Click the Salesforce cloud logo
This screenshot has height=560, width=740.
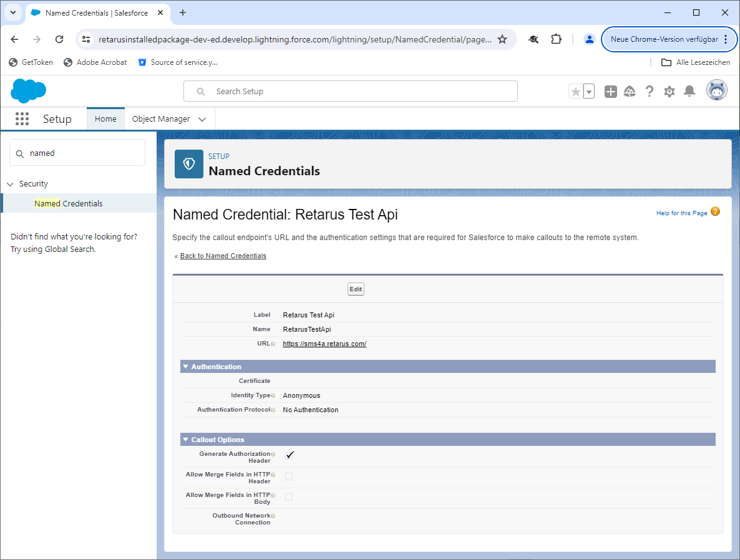click(x=28, y=91)
